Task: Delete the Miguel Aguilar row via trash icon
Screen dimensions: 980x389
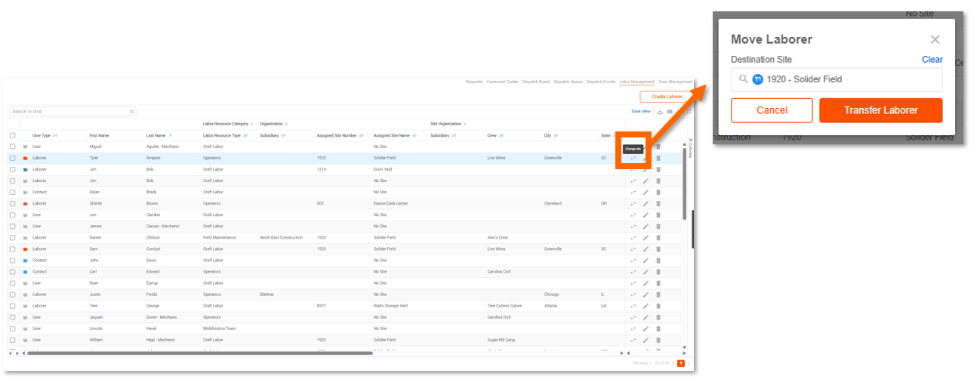Action: point(658,147)
